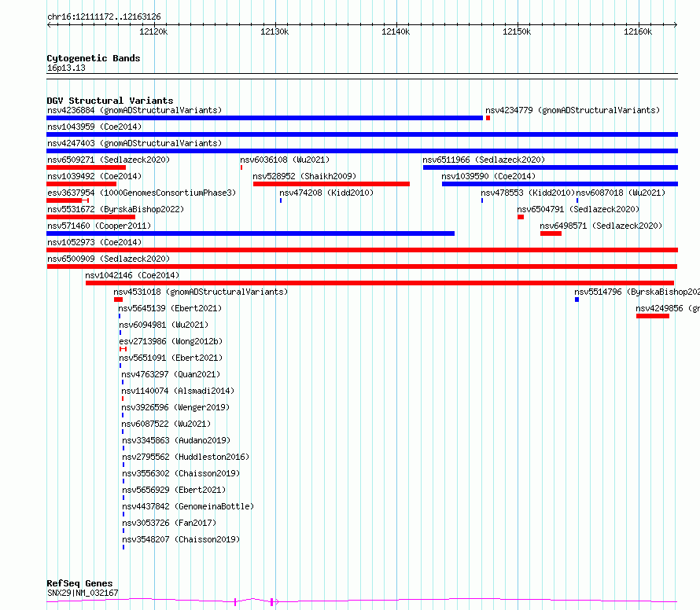Click the nsv6509271 (Sedlazeck2020) label
The width and height of the screenshot is (700, 610).
click(109, 160)
